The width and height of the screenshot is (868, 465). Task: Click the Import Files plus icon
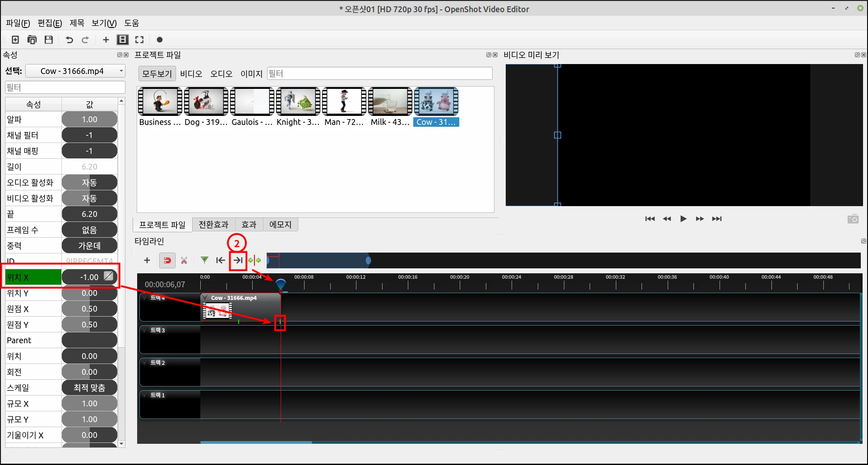tap(106, 40)
